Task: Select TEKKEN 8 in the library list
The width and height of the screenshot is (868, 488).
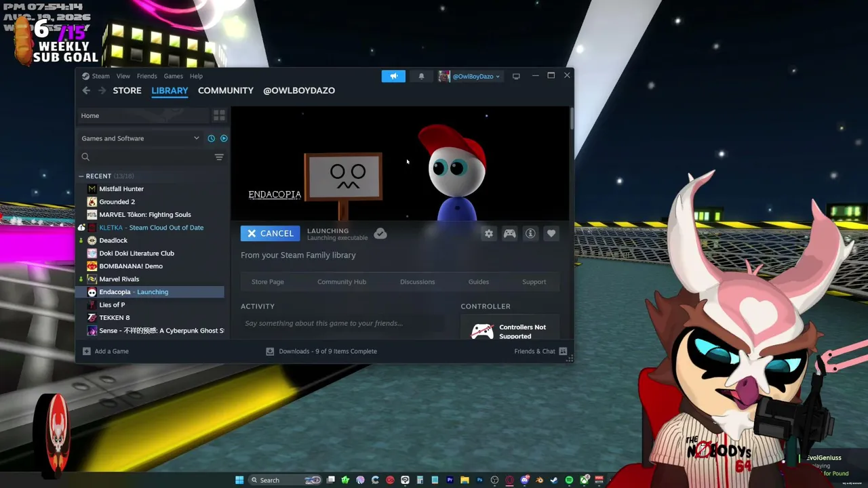Action: pyautogui.click(x=114, y=318)
